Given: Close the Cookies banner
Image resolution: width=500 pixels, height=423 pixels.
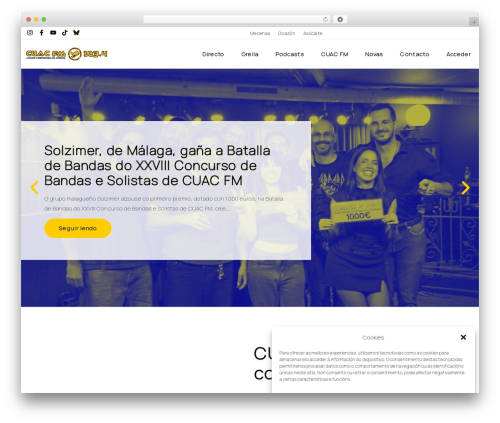Looking at the screenshot, I should (x=463, y=337).
